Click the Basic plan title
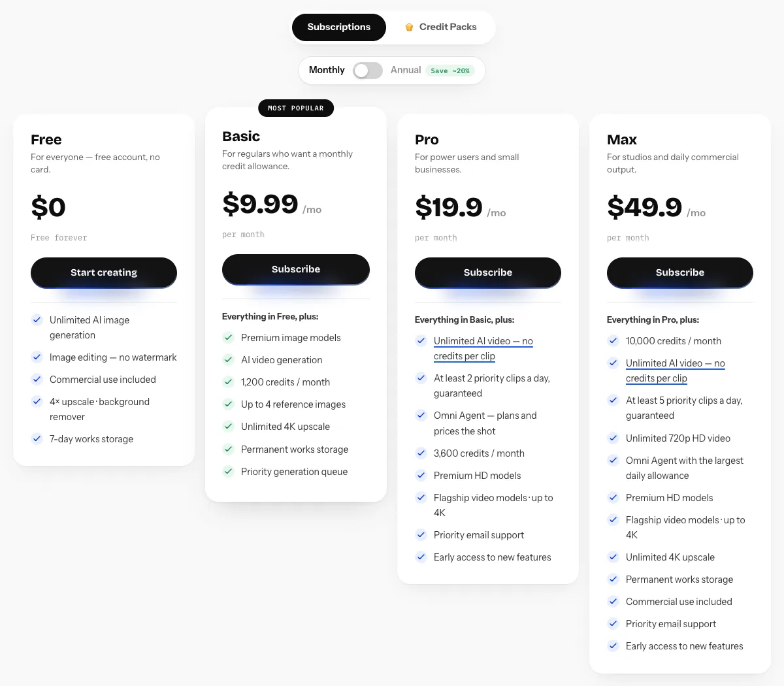 coord(241,137)
